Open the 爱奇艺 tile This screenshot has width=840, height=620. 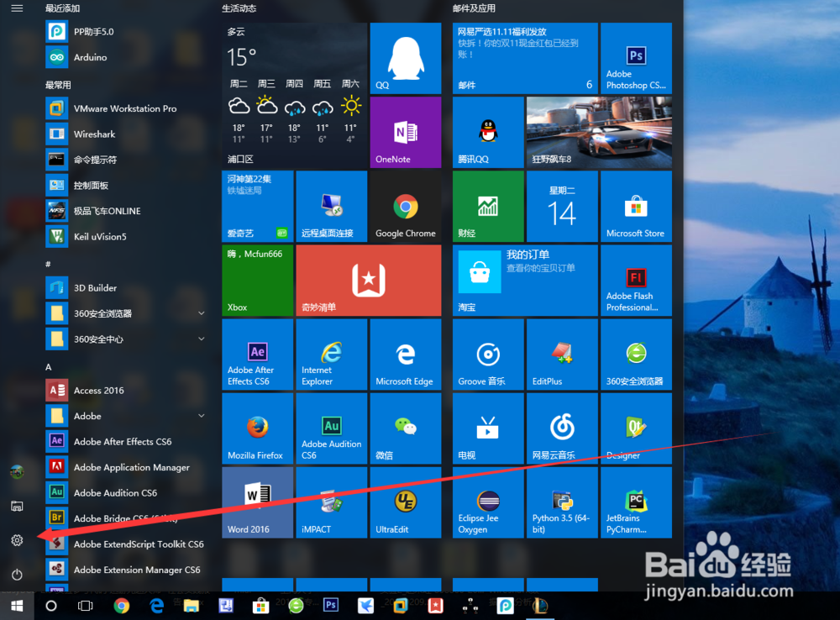(x=258, y=207)
